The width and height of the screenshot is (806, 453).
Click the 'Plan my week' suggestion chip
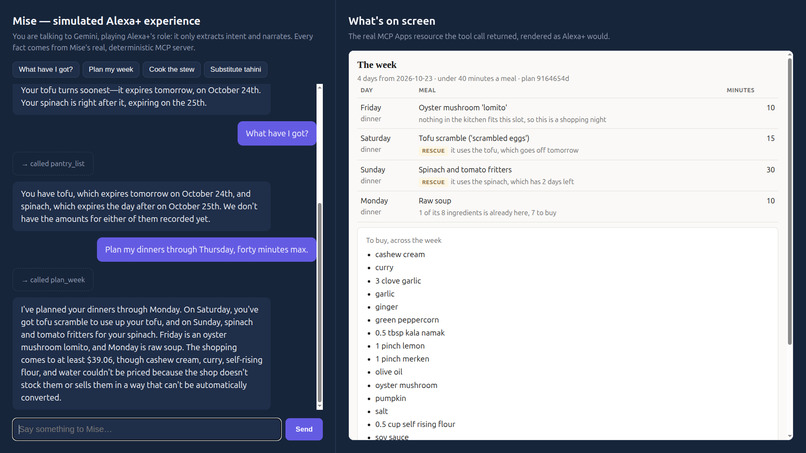coord(111,69)
